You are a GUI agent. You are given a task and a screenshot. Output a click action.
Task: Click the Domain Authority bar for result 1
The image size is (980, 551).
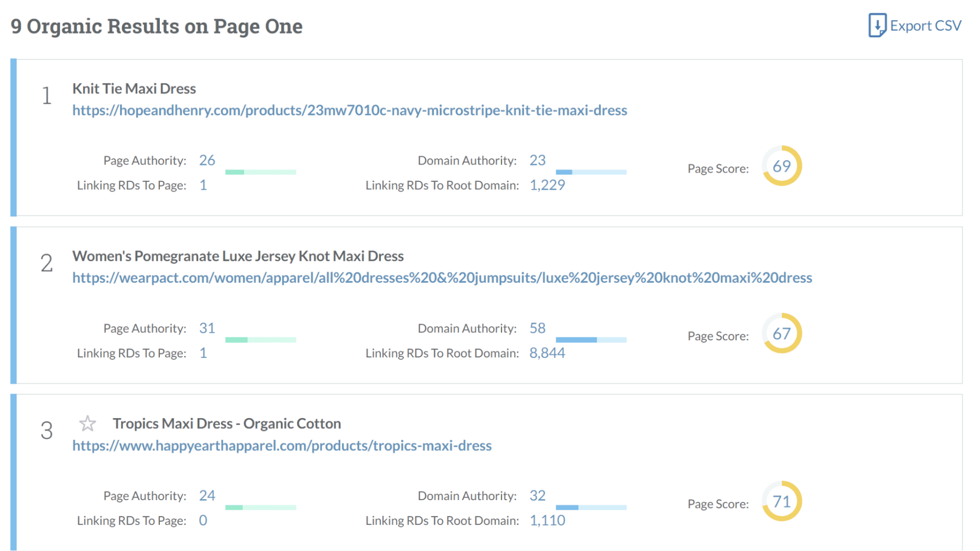click(x=591, y=172)
